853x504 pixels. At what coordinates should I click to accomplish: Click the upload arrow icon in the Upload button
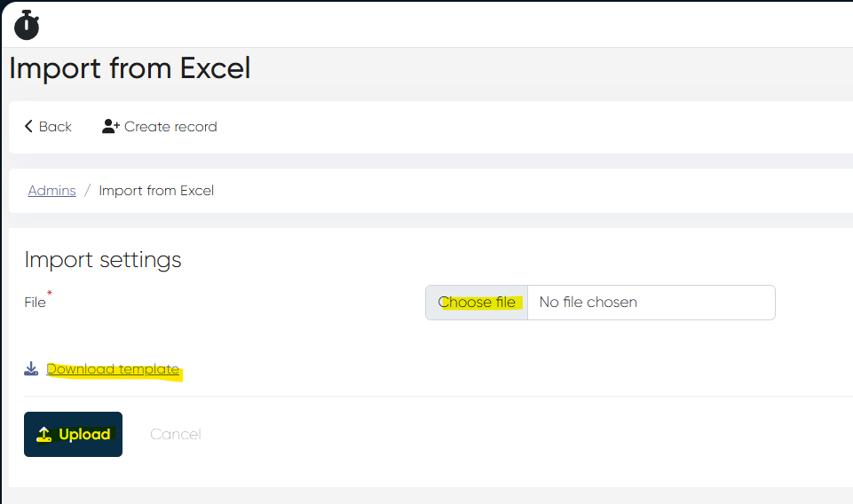coord(44,435)
